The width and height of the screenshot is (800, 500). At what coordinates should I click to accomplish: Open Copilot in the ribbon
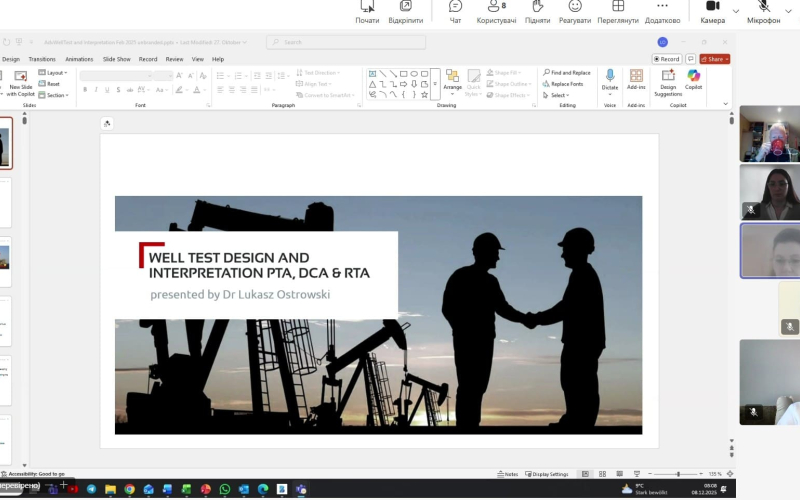click(693, 81)
